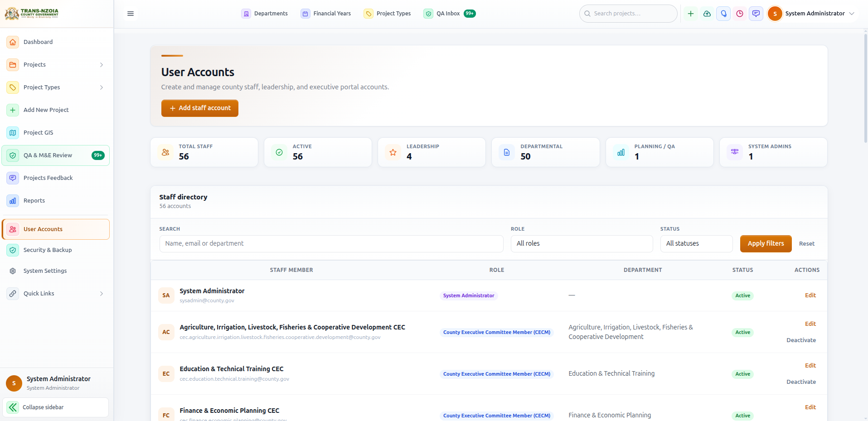Open the feedback chat icon in top bar
The width and height of the screenshot is (868, 421).
[x=756, y=14]
